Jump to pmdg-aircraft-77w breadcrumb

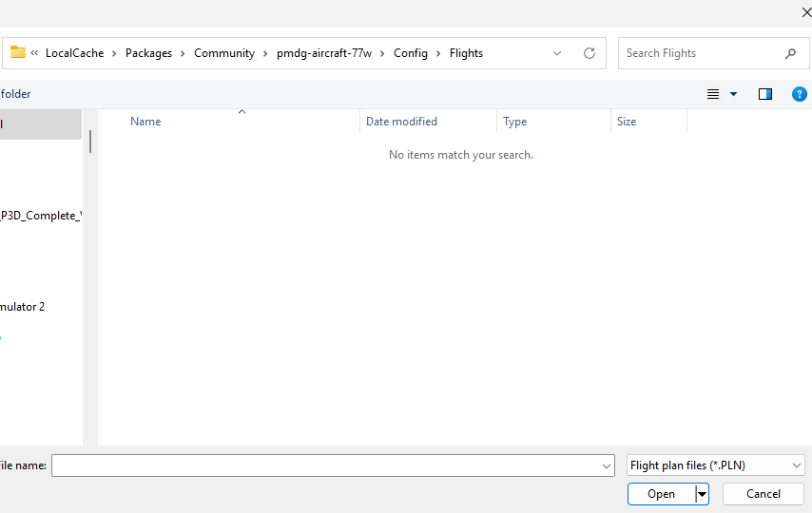324,53
